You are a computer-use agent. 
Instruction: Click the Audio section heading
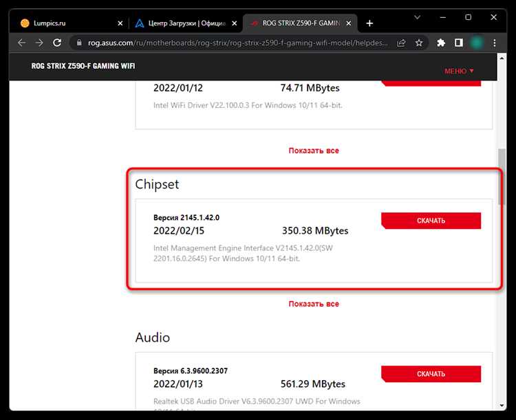pos(152,338)
